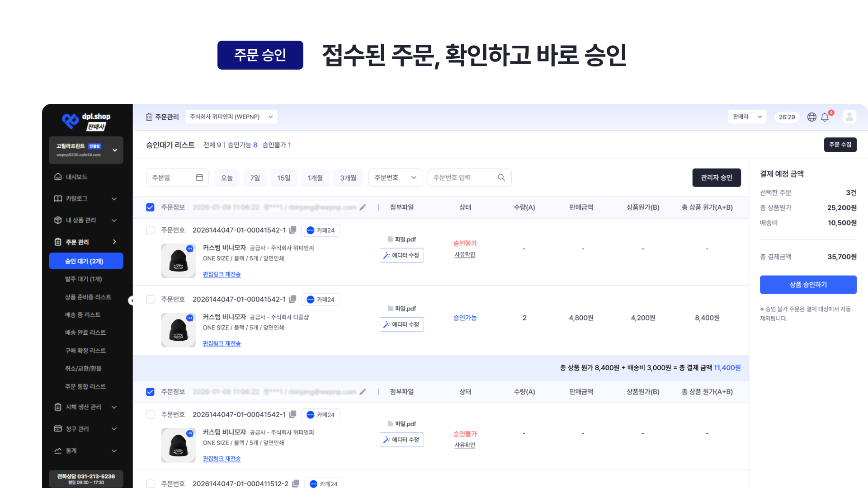Open 취소/교환/환불 in the sidebar
Image resolution: width=868 pixels, height=488 pixels.
(x=83, y=368)
